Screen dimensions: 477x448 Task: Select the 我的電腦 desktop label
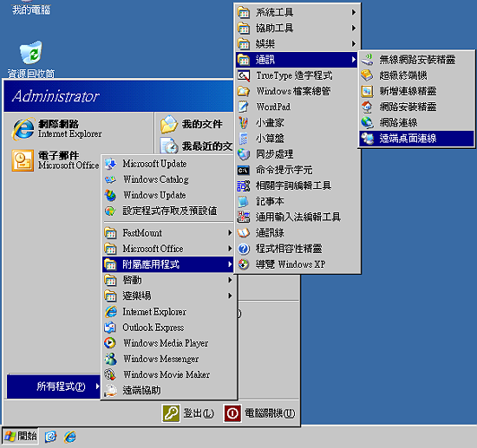point(31,10)
